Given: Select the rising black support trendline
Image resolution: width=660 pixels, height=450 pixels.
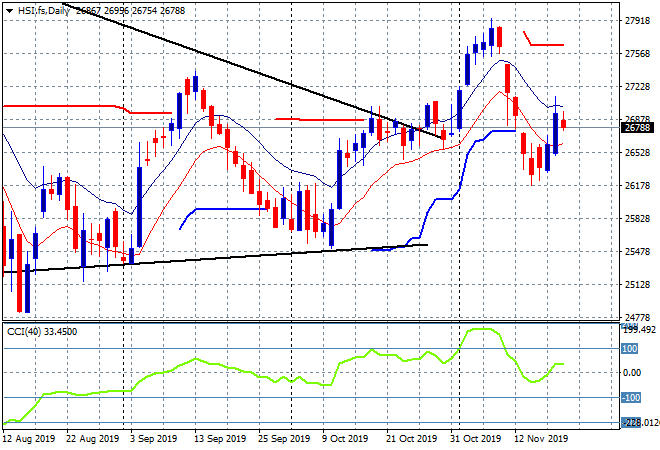Looking at the screenshot, I should click(215, 258).
